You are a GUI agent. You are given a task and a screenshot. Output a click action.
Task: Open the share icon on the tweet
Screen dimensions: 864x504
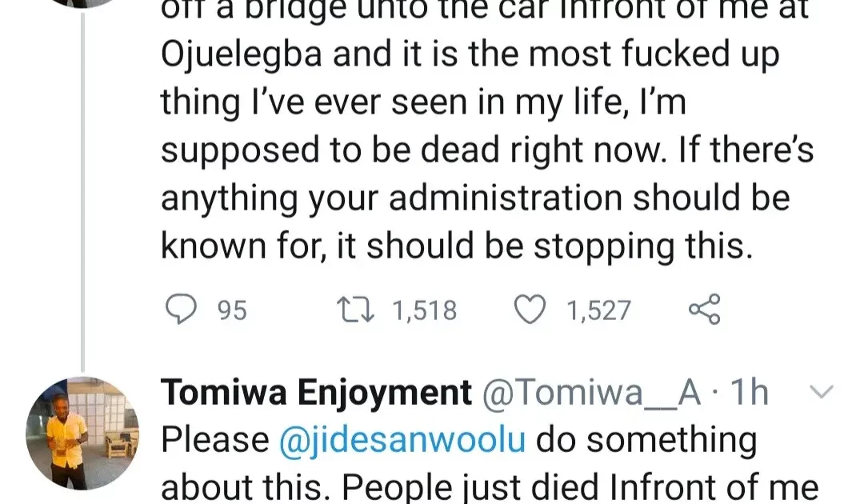(705, 310)
